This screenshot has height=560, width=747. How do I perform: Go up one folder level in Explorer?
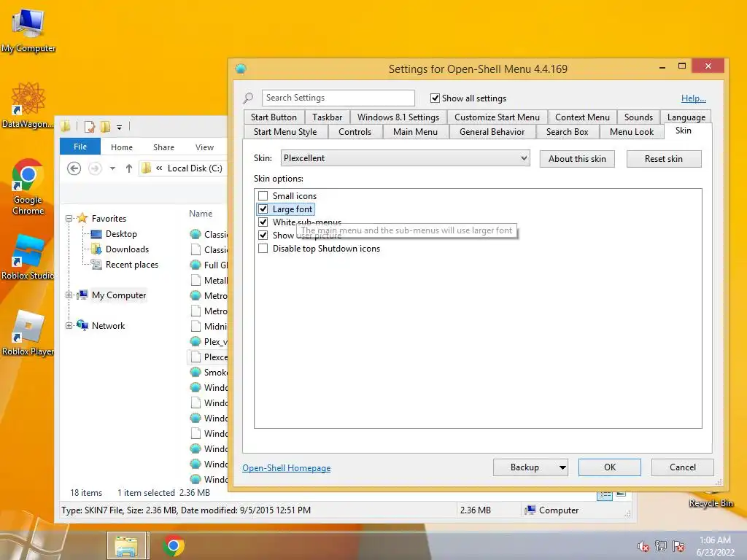point(128,168)
